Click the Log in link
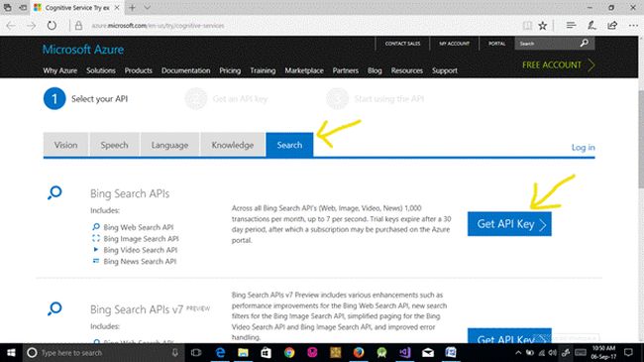The width and height of the screenshot is (644, 362). (583, 147)
